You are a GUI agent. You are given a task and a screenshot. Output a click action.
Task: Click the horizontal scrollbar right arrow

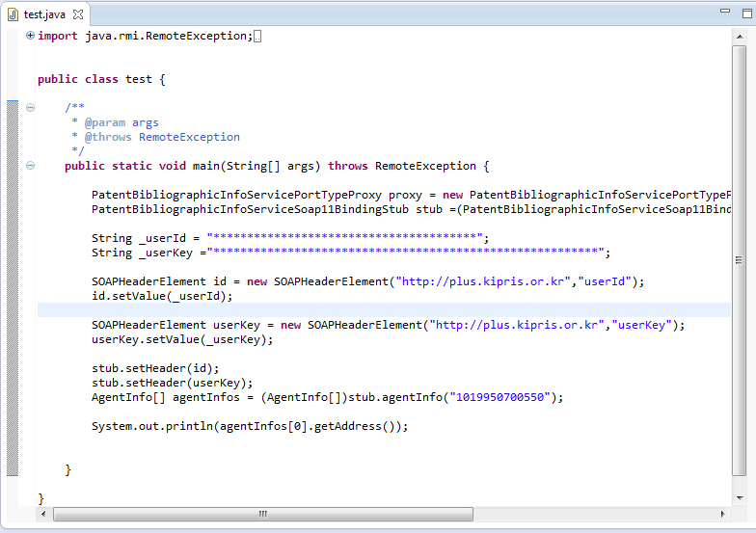(724, 514)
